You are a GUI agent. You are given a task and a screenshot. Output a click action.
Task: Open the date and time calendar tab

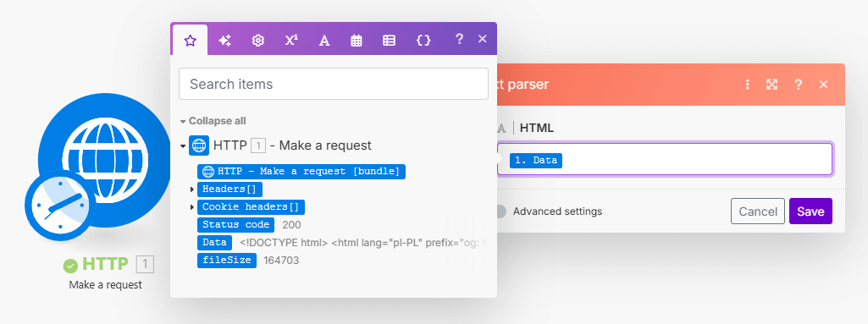click(x=357, y=40)
